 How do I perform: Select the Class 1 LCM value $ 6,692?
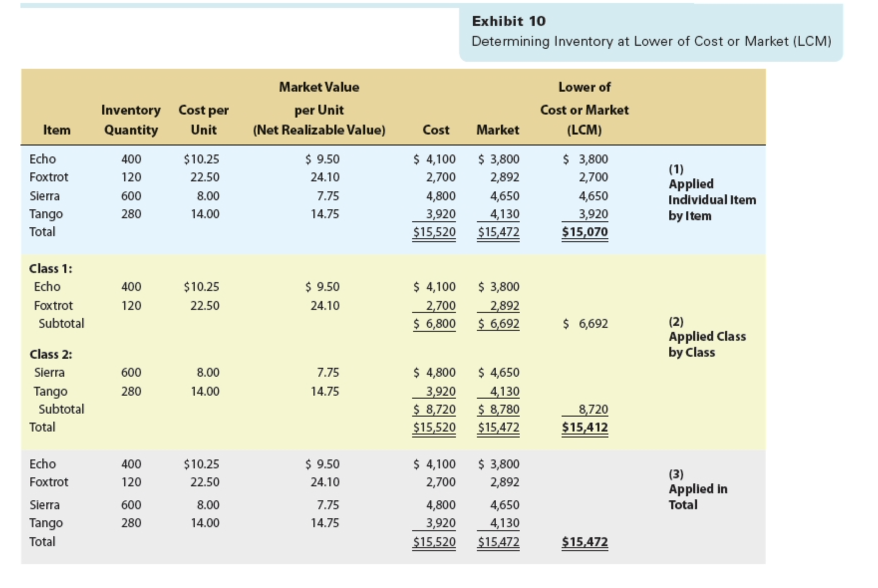coord(585,323)
